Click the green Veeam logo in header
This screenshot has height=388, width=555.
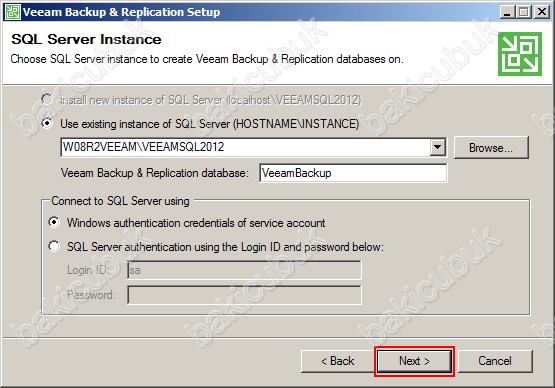point(520,54)
